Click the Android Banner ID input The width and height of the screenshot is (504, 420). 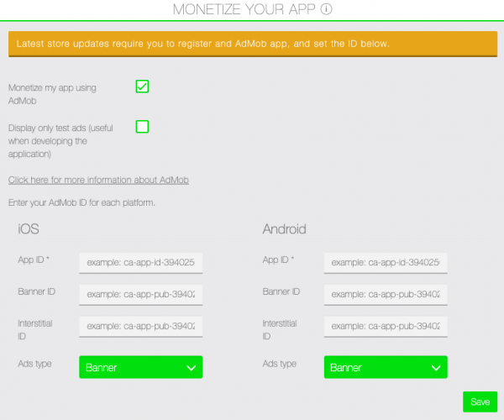(x=386, y=294)
